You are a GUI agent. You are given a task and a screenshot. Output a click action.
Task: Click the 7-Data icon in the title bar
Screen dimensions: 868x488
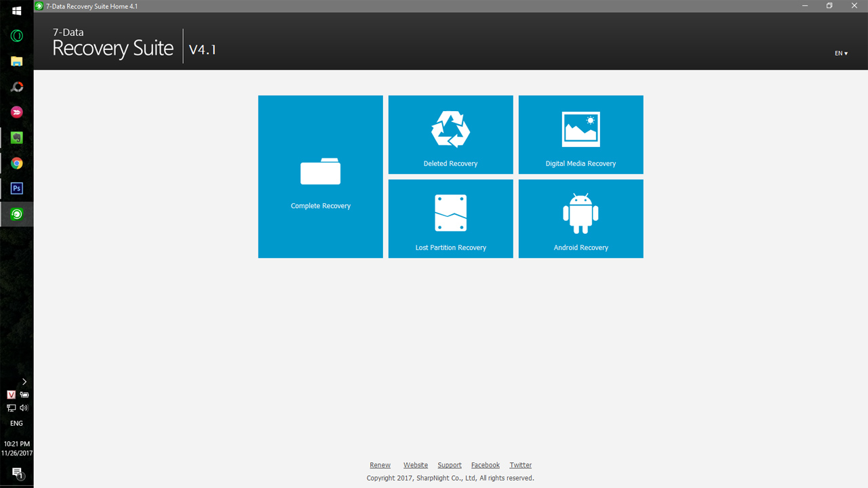pyautogui.click(x=39, y=5)
